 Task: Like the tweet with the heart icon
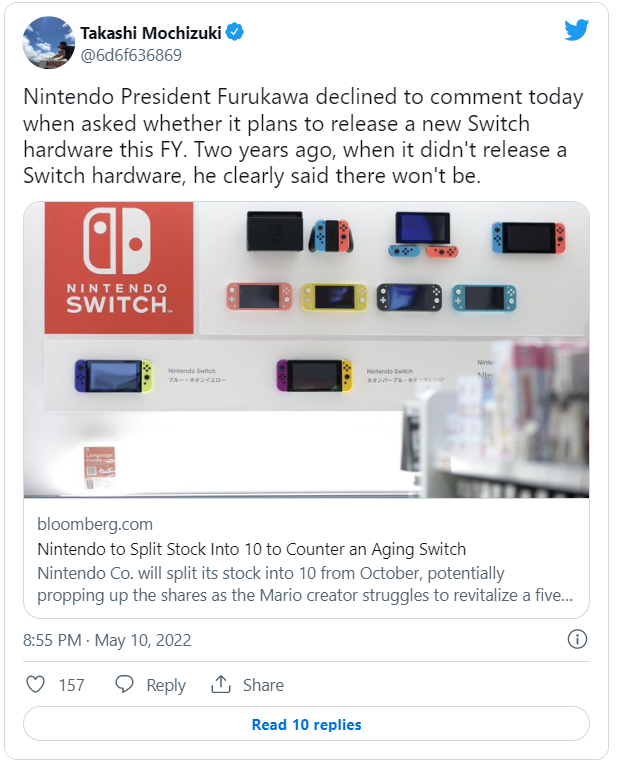tap(35, 685)
